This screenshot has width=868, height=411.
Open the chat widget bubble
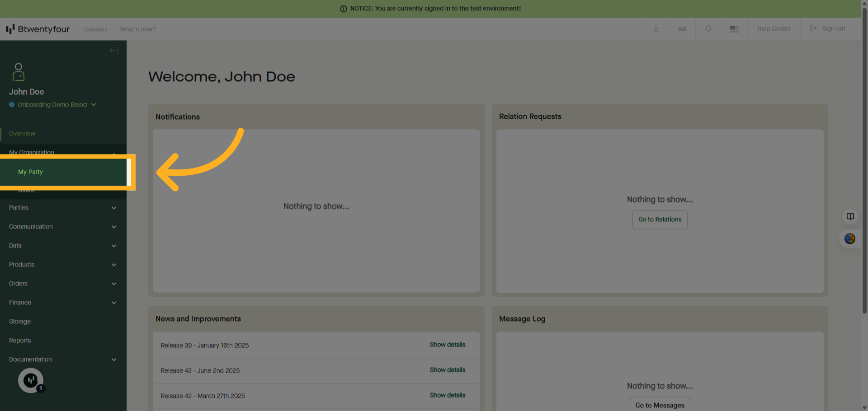[31, 380]
